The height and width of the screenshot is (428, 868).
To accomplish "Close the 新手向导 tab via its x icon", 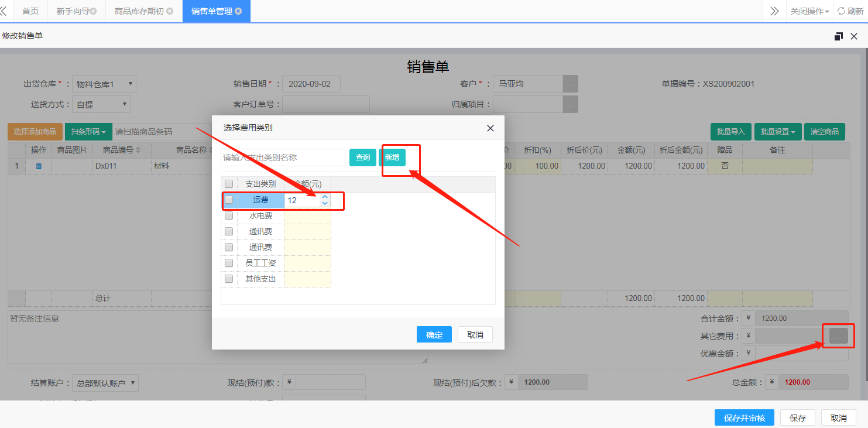I will coord(93,11).
